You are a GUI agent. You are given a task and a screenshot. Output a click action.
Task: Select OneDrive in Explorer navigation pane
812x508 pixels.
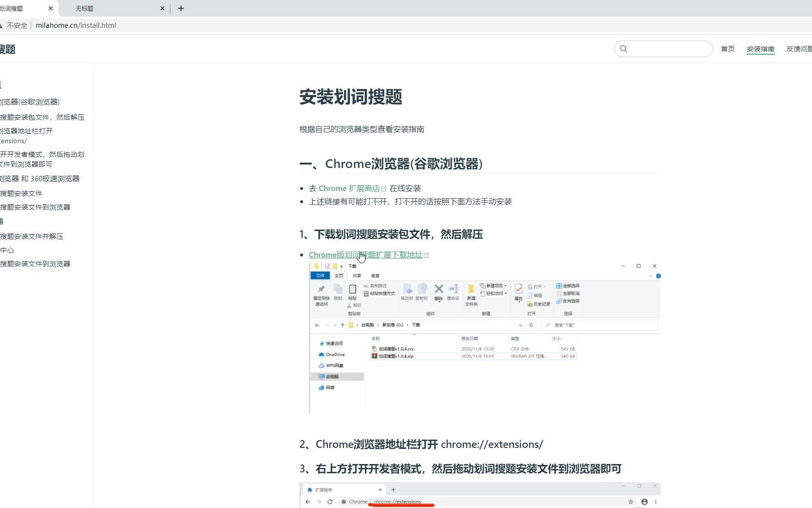click(x=332, y=355)
